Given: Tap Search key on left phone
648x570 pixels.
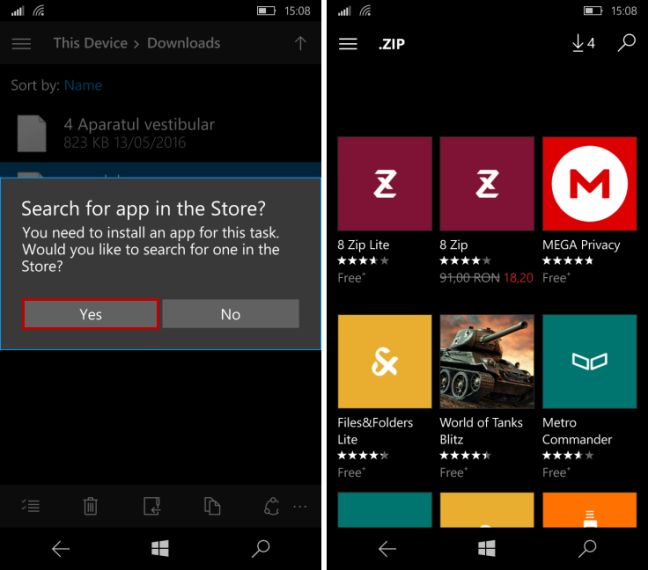Looking at the screenshot, I should click(x=260, y=549).
